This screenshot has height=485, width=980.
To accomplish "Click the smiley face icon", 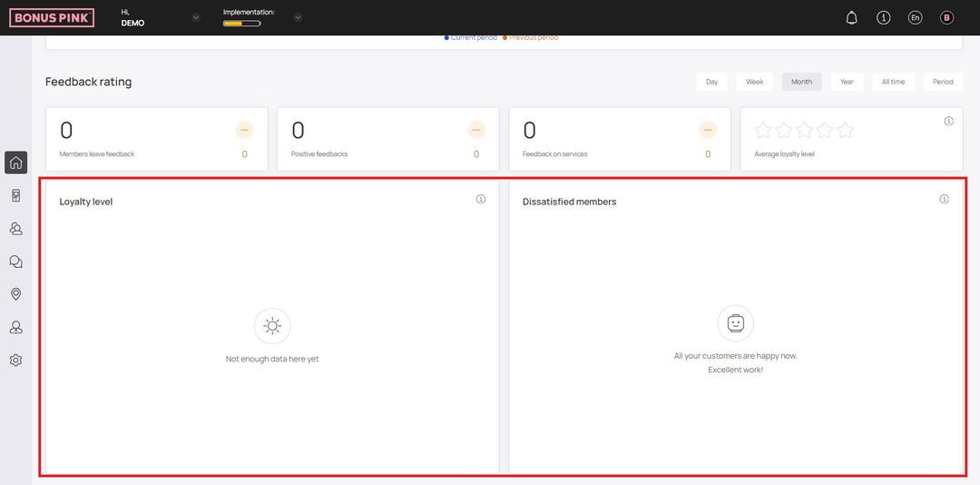I will coord(736,323).
